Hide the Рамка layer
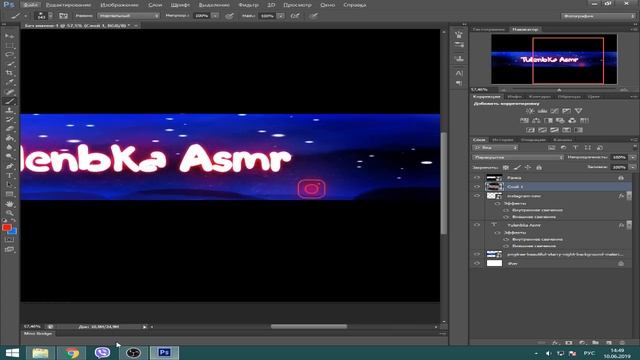Screen dimensions: 640x360 (477, 178)
